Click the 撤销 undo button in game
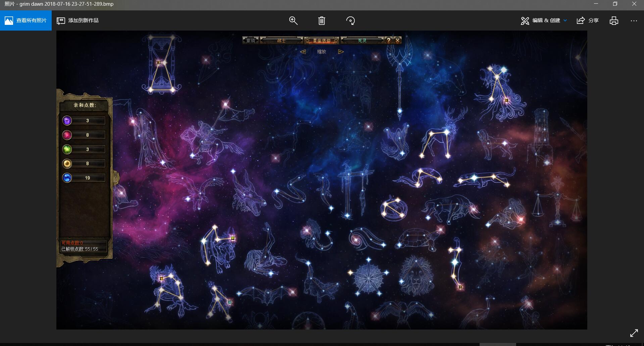Image resolution: width=644 pixels, height=346 pixels. point(250,40)
